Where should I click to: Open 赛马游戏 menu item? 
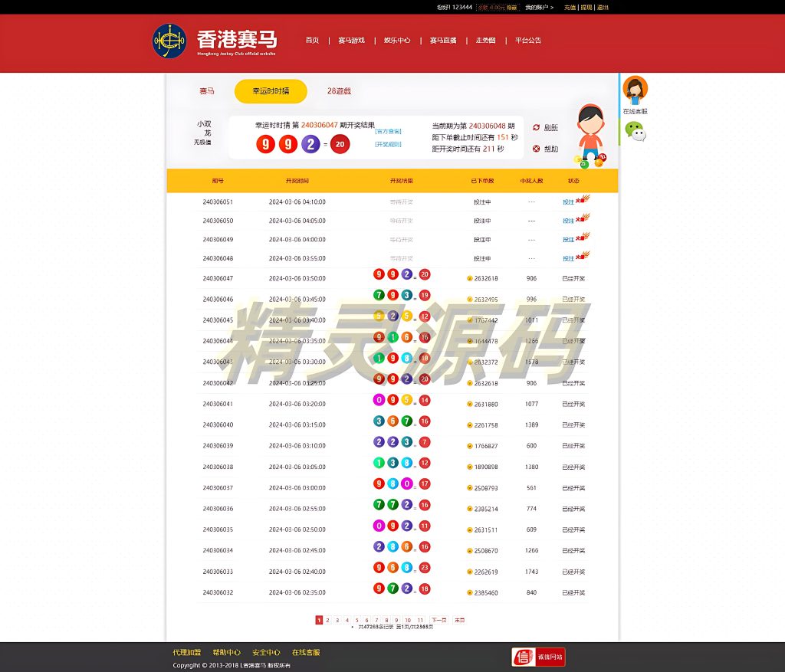pos(351,41)
